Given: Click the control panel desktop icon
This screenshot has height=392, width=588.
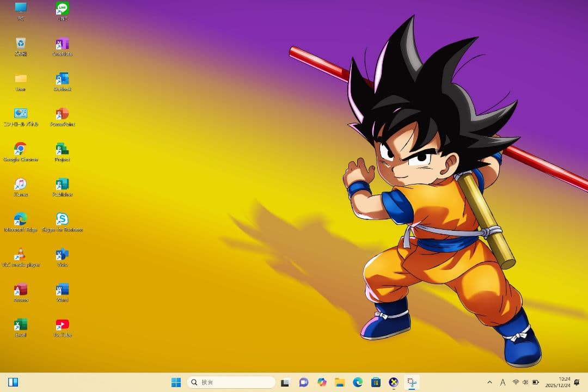Looking at the screenshot, I should 21,114.
